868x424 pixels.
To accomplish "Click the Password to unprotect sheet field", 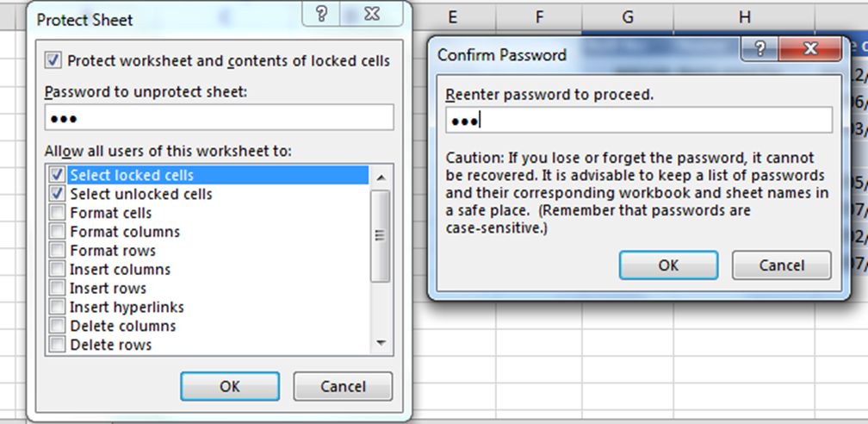I will [x=219, y=118].
